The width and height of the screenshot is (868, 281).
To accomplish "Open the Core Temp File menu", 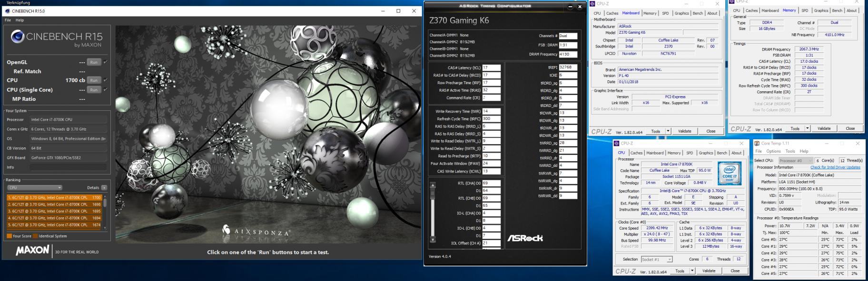I will click(759, 151).
